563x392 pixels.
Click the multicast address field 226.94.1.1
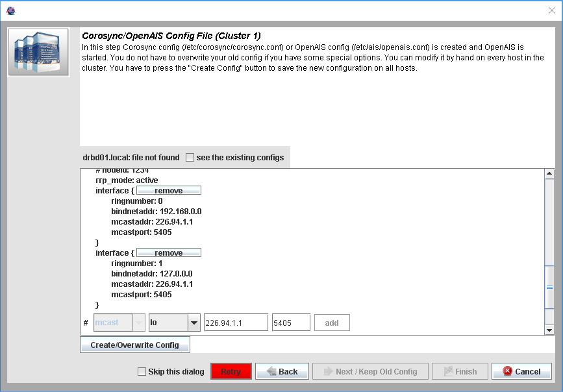[236, 323]
